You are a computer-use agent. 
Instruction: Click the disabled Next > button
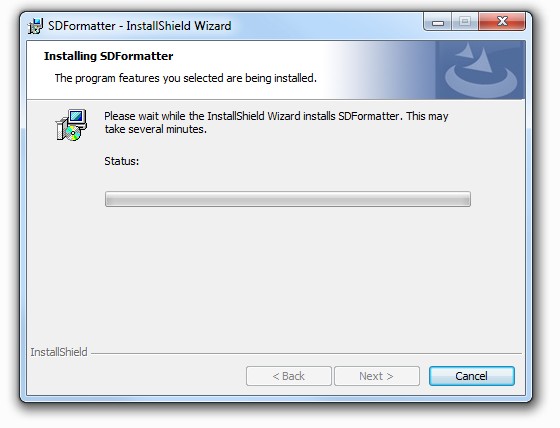pyautogui.click(x=376, y=376)
